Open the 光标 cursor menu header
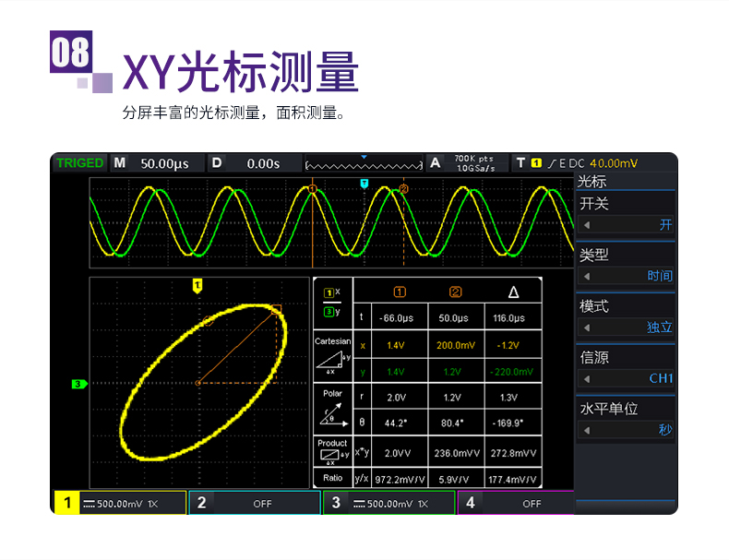729x560 pixels. (592, 181)
